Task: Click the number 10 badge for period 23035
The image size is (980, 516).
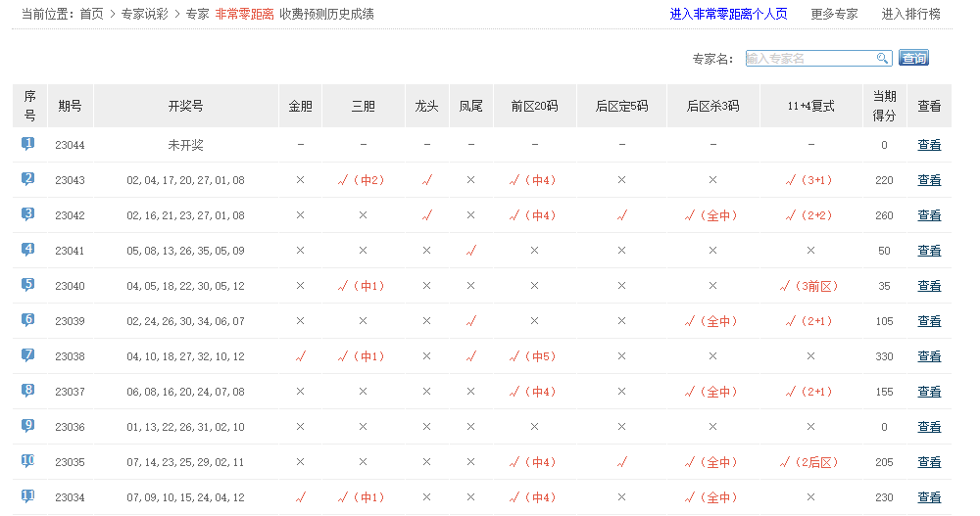Action: tap(28, 461)
